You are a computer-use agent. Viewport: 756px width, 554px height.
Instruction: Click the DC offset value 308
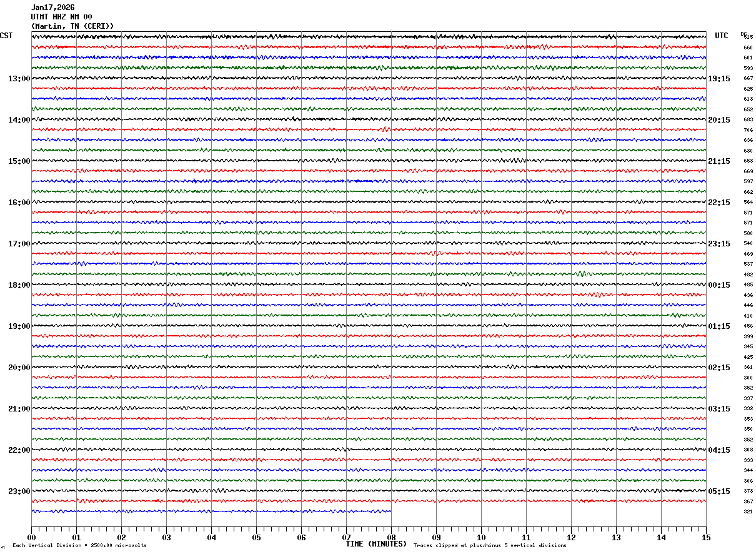(x=748, y=450)
